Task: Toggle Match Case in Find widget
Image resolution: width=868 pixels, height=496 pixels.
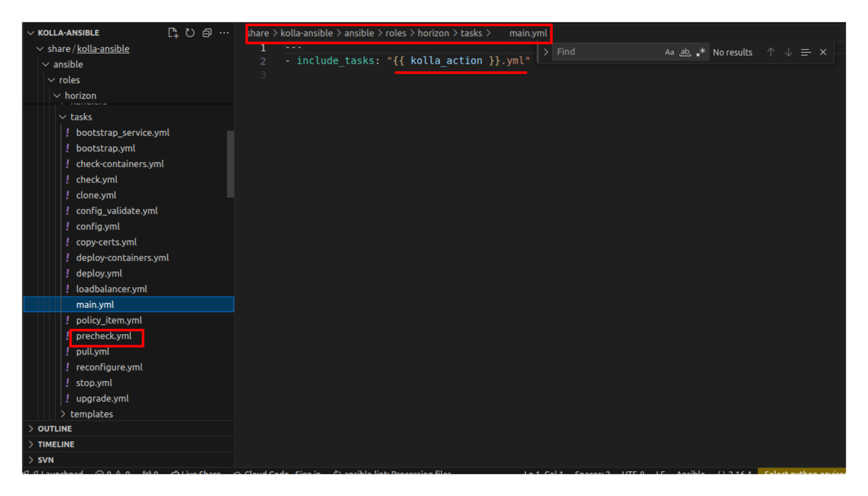Action: (669, 52)
